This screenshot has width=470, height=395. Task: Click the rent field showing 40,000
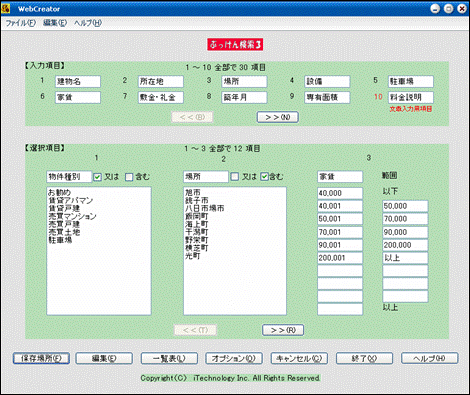(340, 193)
